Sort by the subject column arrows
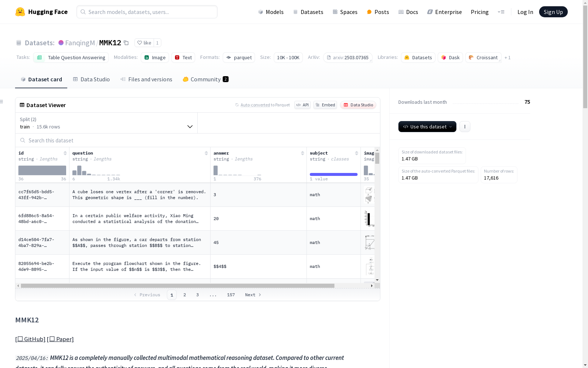 pos(356,153)
